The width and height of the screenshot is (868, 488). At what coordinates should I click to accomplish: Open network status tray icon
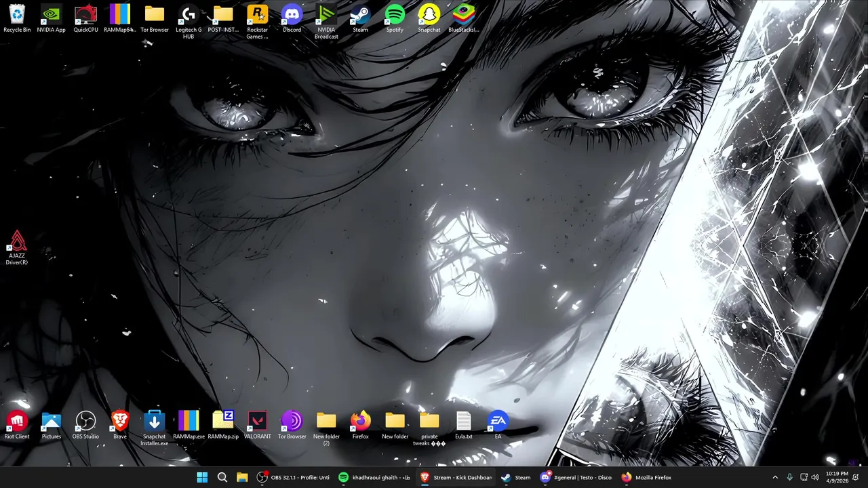[804, 477]
